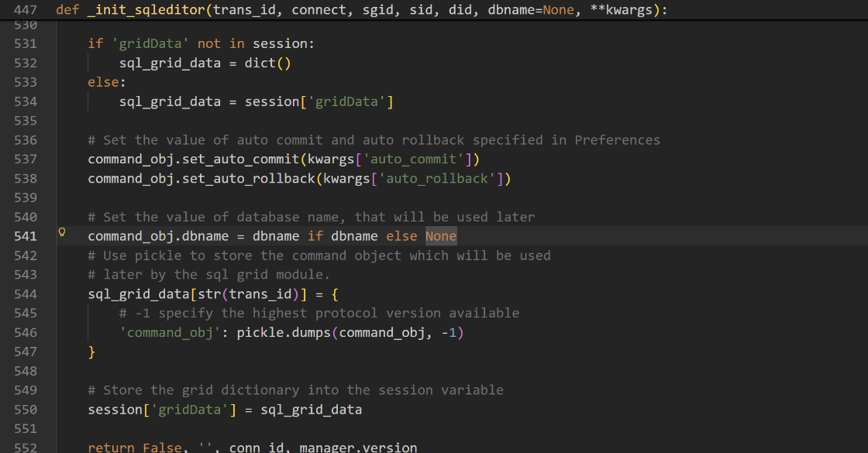Click line number 544 in the gutter
Screen dimensions: 868x453
click(x=25, y=294)
